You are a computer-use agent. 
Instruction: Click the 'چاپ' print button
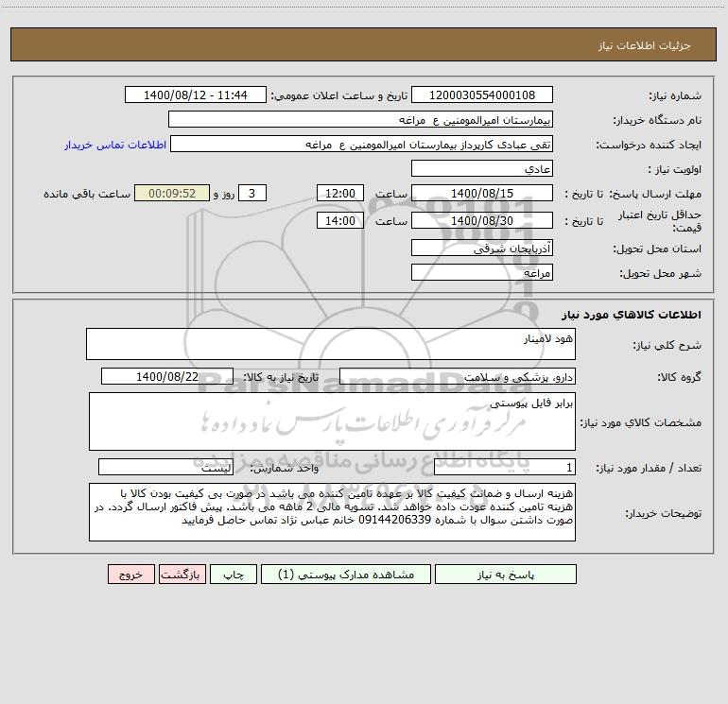pyautogui.click(x=234, y=574)
